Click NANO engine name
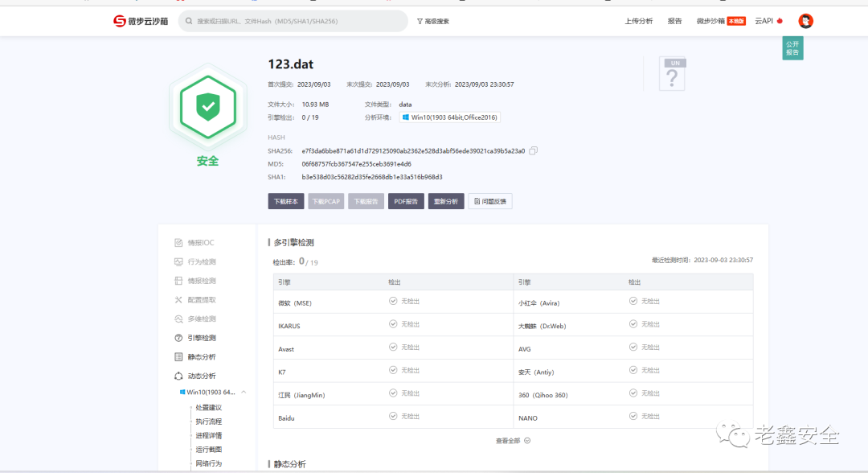The image size is (868, 473). point(528,418)
